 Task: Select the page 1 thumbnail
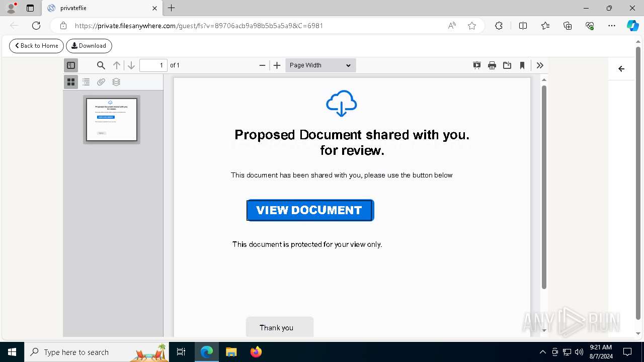(x=112, y=120)
